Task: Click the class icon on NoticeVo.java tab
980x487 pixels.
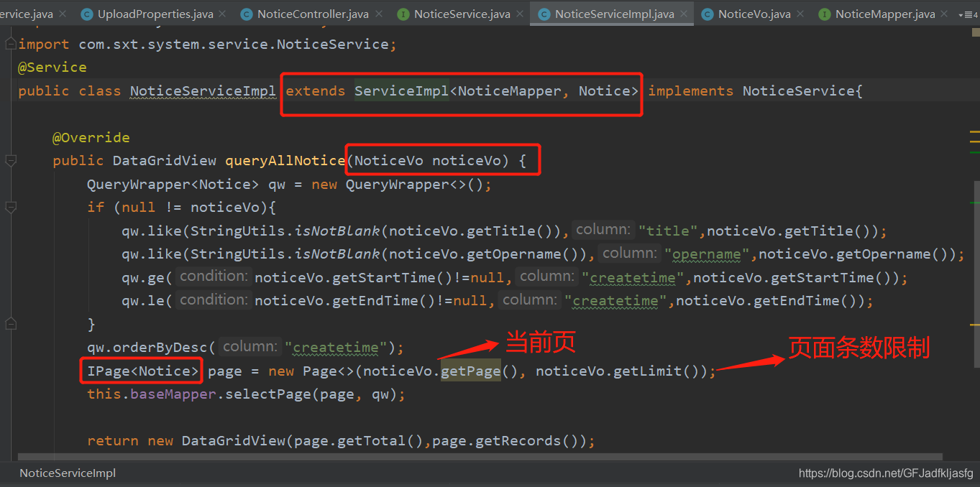Action: pos(707,14)
